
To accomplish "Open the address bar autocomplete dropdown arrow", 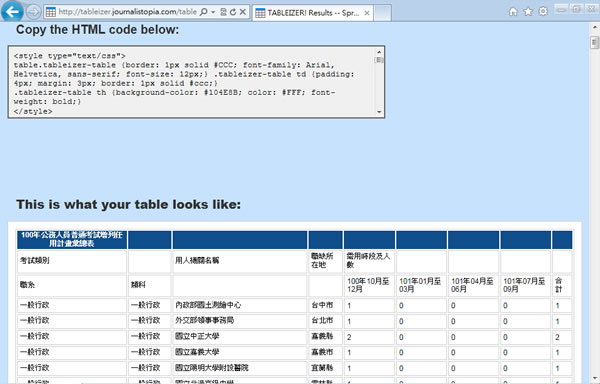I will point(213,12).
